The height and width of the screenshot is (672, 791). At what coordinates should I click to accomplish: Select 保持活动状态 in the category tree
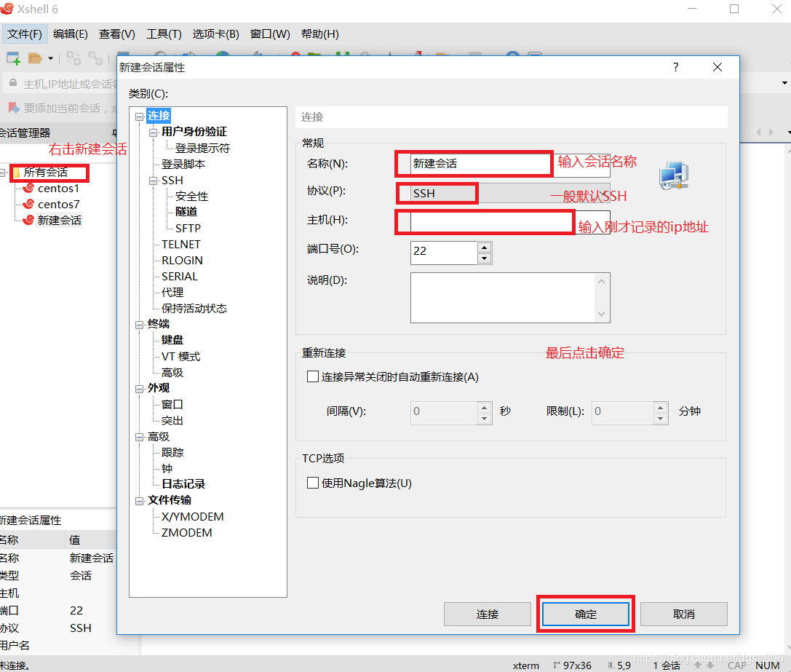(x=194, y=309)
